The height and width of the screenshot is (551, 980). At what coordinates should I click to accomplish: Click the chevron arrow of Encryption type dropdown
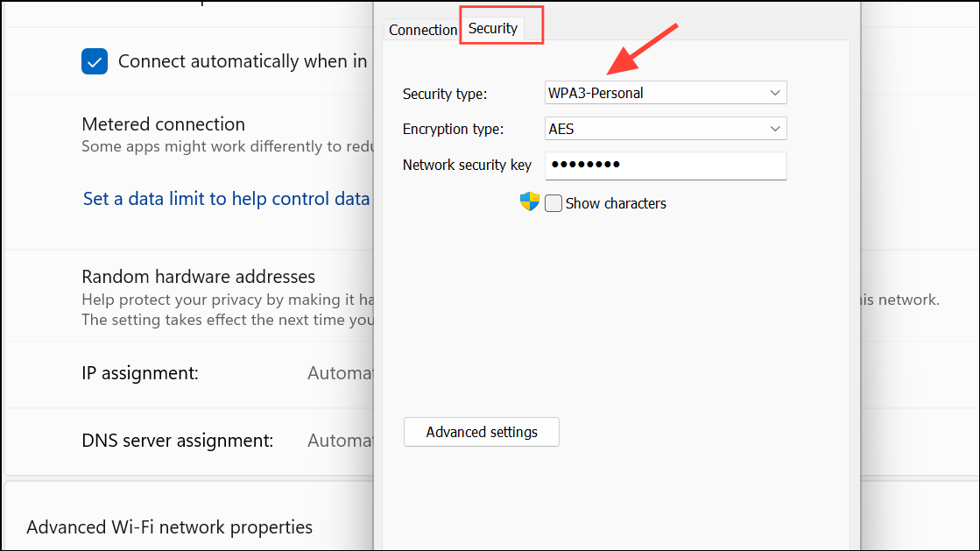[775, 129]
